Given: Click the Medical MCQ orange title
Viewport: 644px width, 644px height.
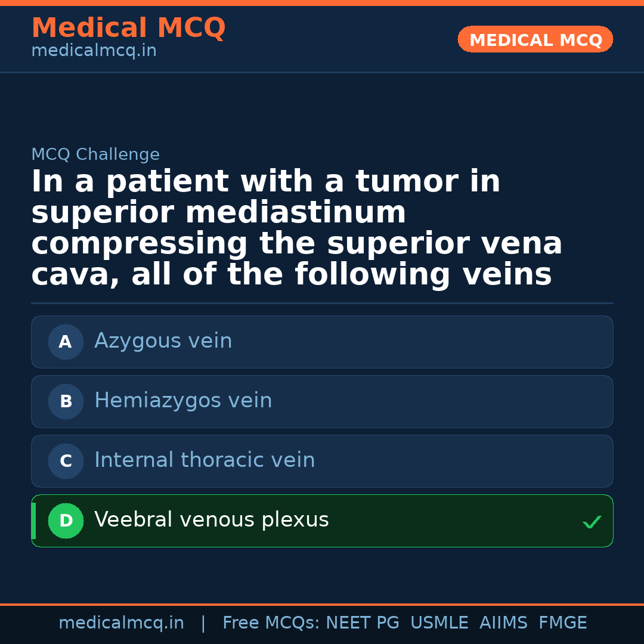Looking at the screenshot, I should [x=128, y=28].
